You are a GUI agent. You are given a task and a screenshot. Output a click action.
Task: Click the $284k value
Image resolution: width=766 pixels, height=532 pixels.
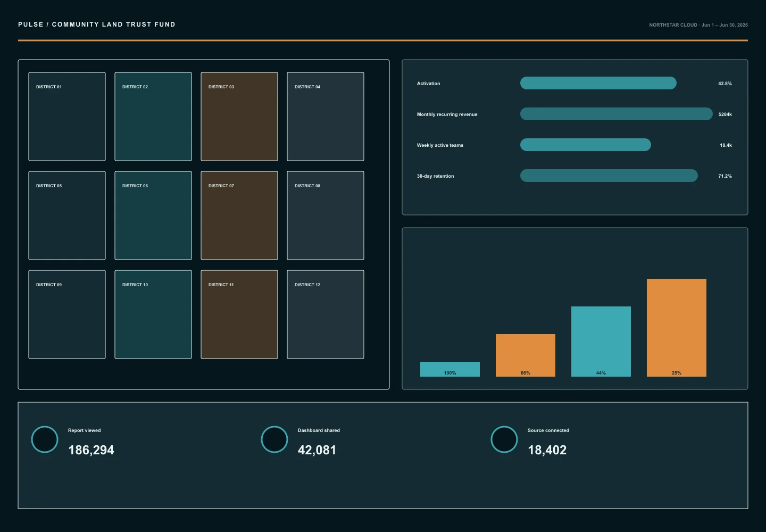click(x=725, y=114)
